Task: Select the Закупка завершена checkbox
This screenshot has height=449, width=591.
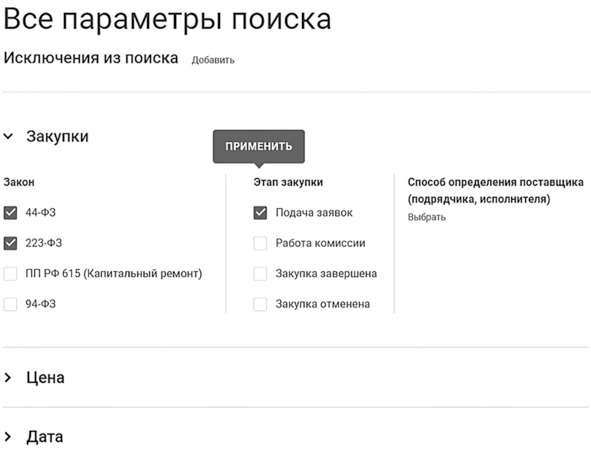Action: pos(260,274)
